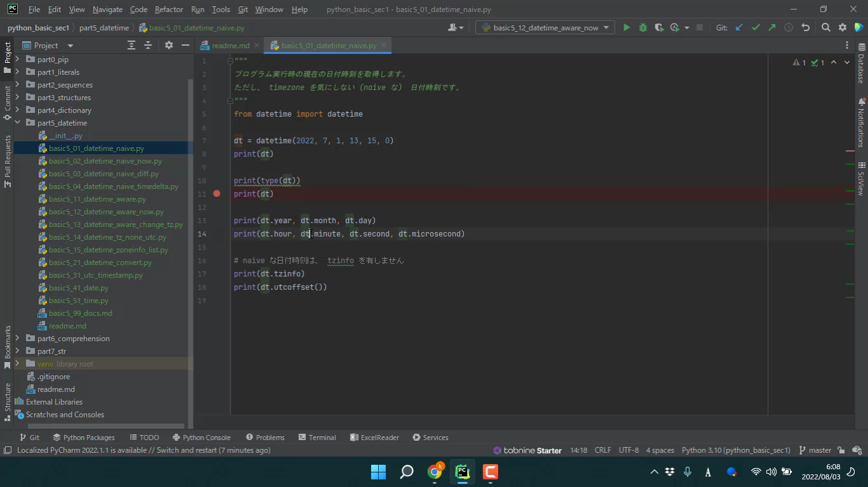Screen dimensions: 868x487
Task: Click the Git update project arrow
Action: [x=739, y=27]
